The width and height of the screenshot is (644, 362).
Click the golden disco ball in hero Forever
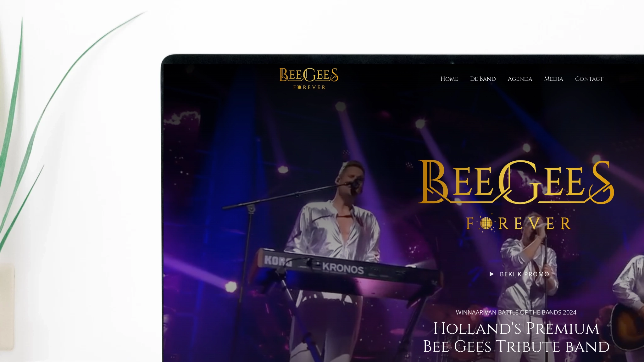486,223
